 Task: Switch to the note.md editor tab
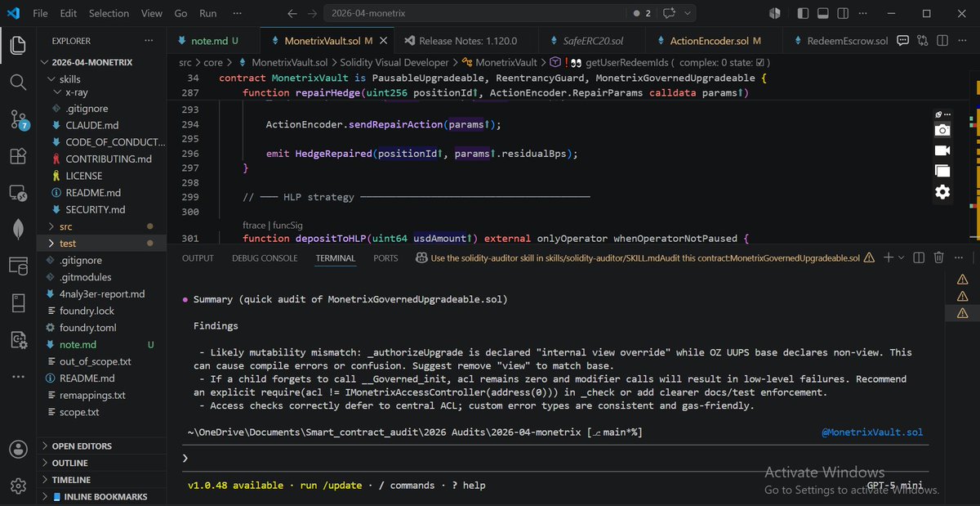tap(213, 41)
